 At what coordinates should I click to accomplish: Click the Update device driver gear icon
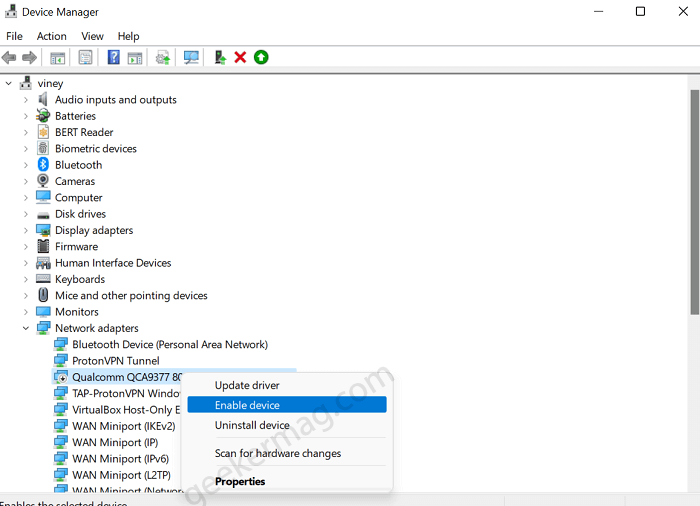point(162,58)
